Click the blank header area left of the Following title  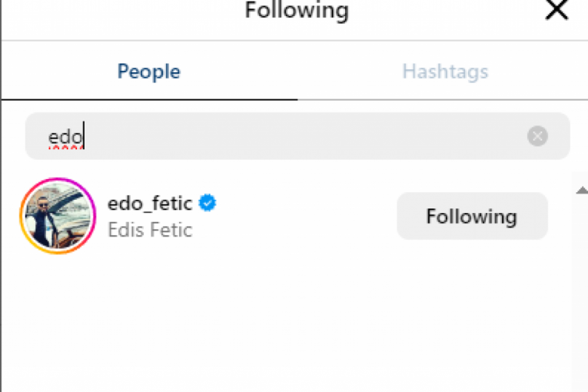pyautogui.click(x=115, y=14)
